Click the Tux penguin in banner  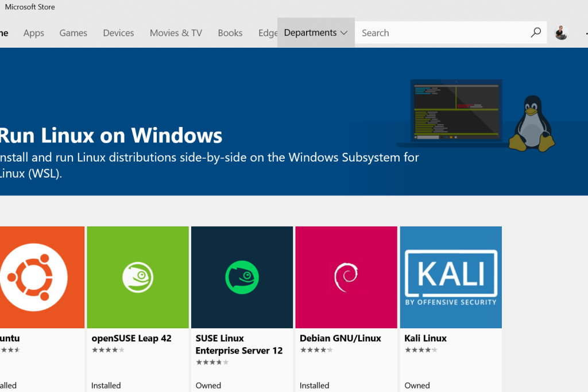coord(532,124)
